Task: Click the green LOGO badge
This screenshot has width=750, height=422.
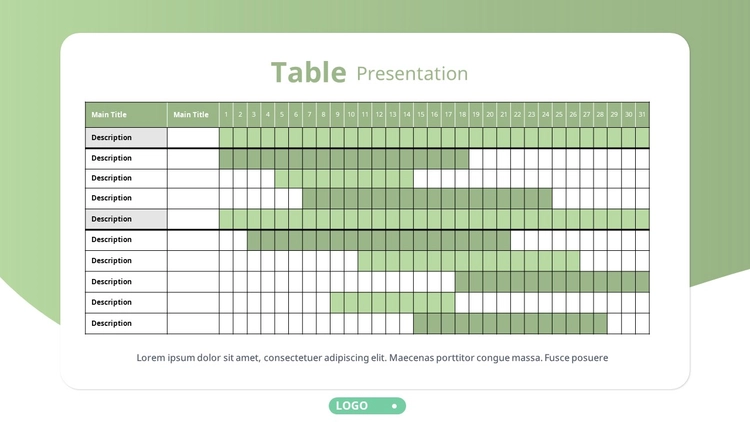Action: (367, 406)
